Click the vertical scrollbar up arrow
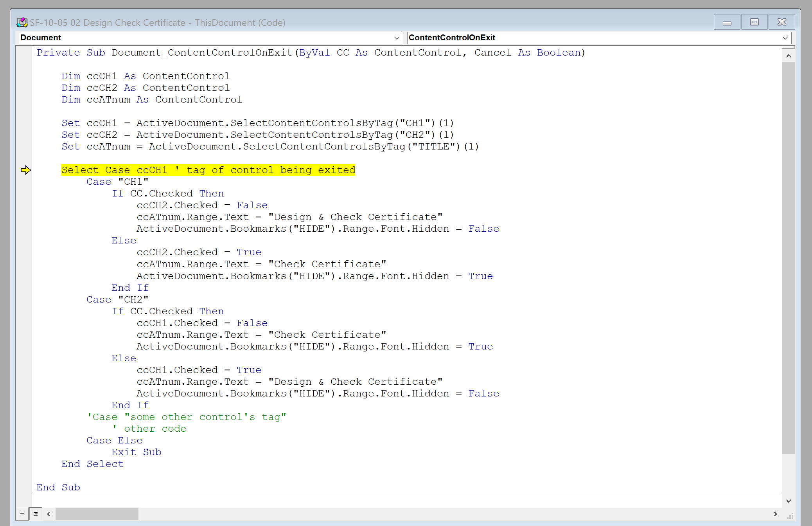The width and height of the screenshot is (812, 526). (x=788, y=56)
